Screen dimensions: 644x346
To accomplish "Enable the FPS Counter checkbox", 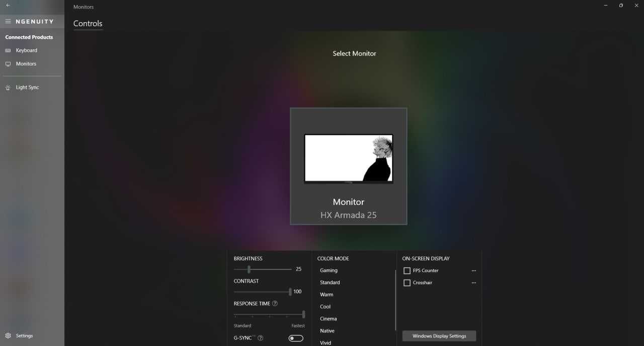I will 407,271.
